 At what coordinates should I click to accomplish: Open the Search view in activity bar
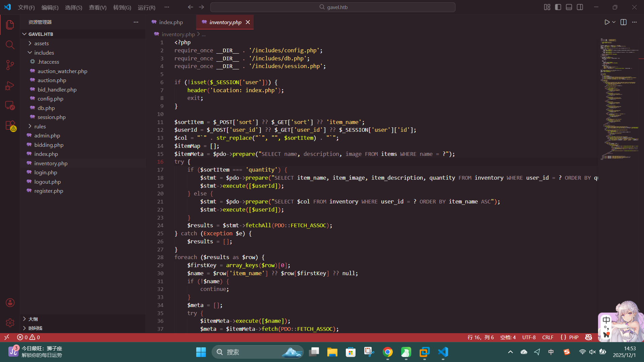coord(10,45)
